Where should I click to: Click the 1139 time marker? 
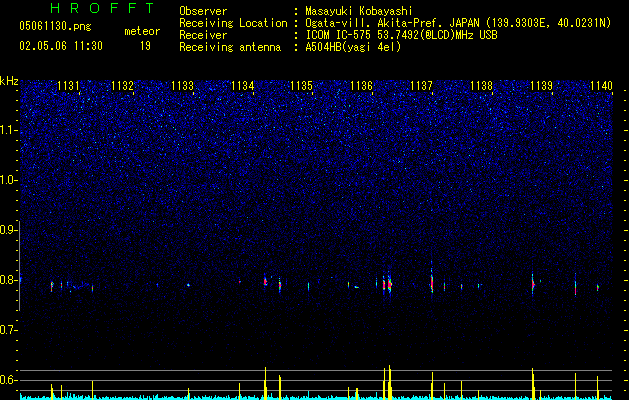coord(542,86)
